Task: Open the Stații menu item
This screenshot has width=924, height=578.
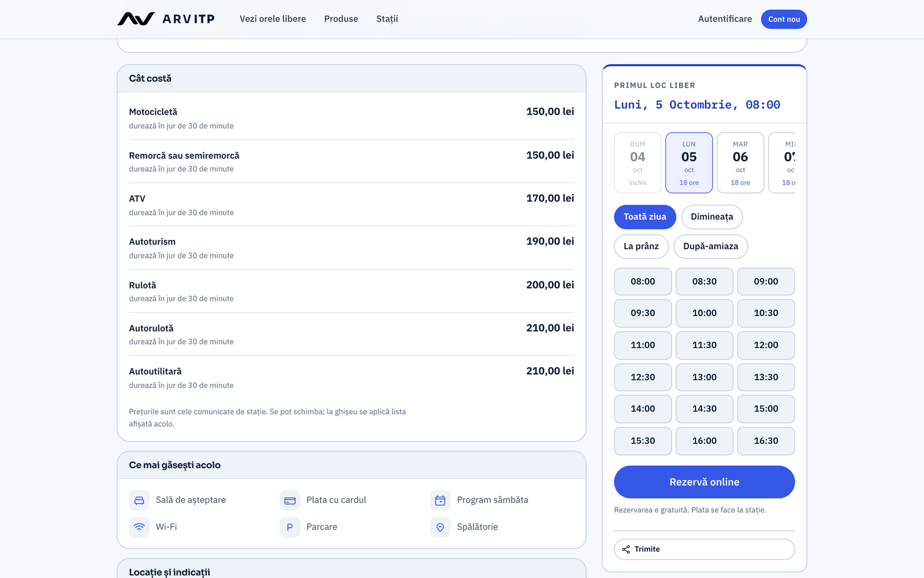Action: tap(387, 19)
